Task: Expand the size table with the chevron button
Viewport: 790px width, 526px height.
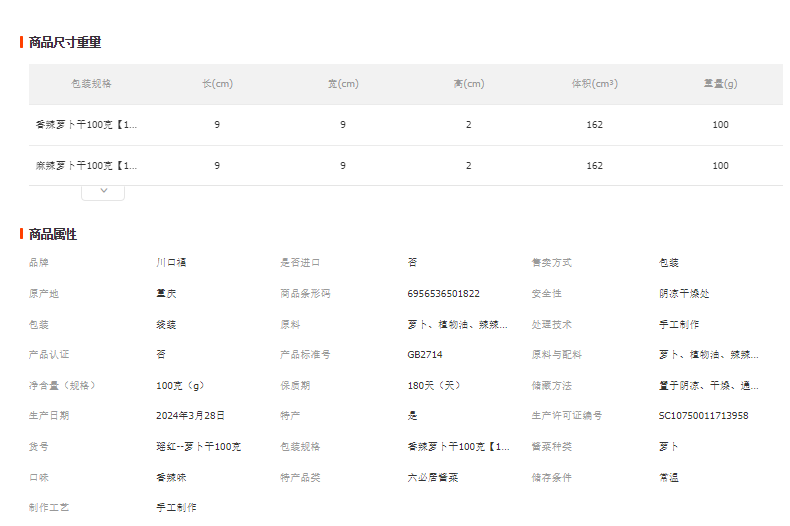Action: point(103,191)
